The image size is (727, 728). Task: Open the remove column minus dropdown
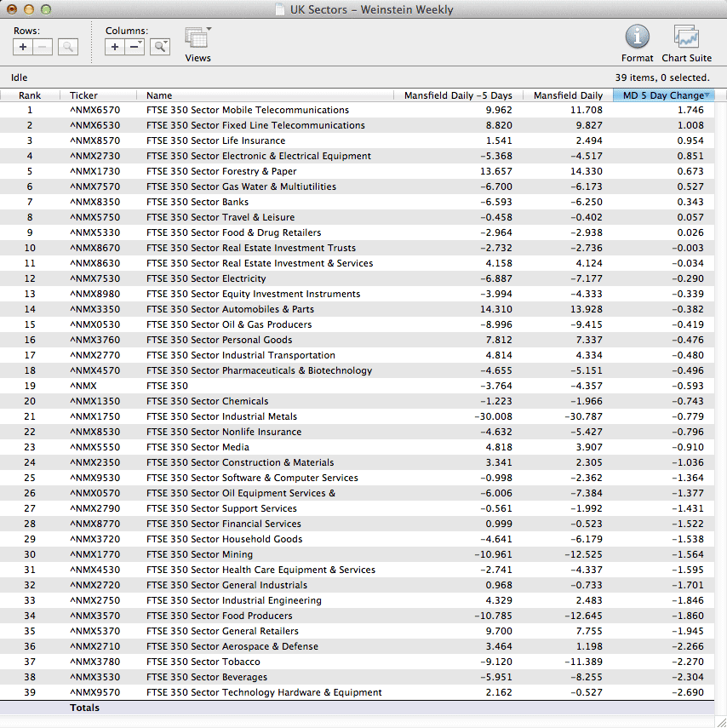(135, 47)
